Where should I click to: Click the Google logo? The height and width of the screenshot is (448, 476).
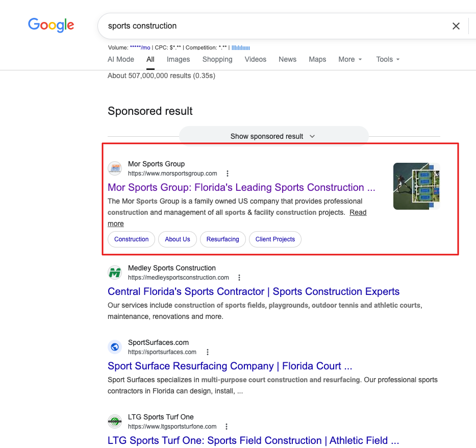[51, 25]
